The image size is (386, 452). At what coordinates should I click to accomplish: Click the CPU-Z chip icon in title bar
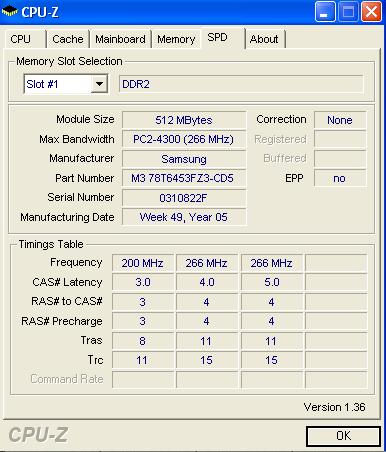pos(9,11)
